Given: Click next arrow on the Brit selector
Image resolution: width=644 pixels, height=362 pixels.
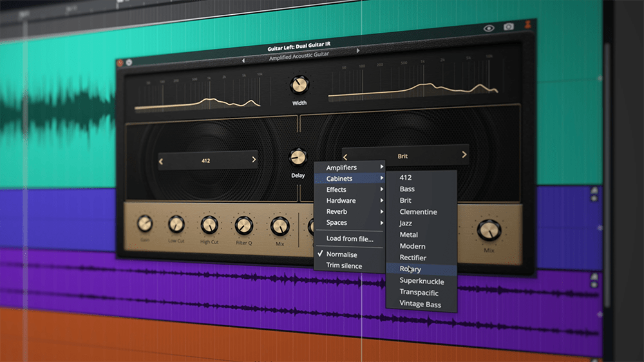Looking at the screenshot, I should coord(464,155).
